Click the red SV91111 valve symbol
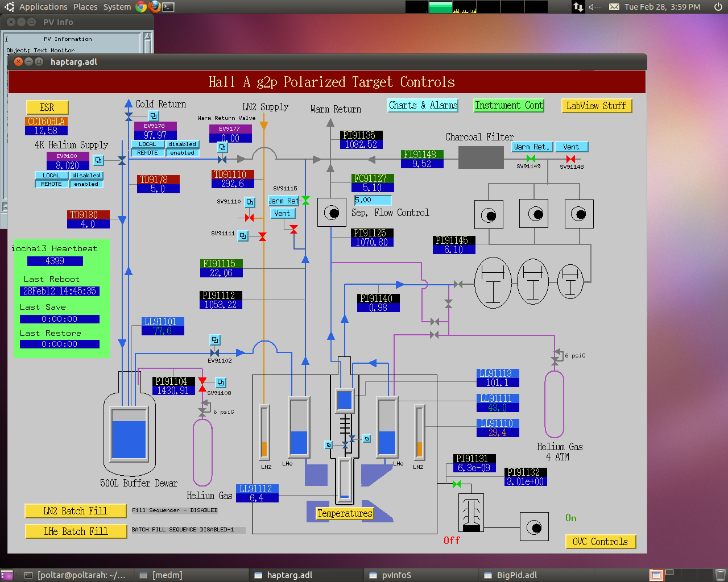The image size is (728, 582). click(262, 236)
